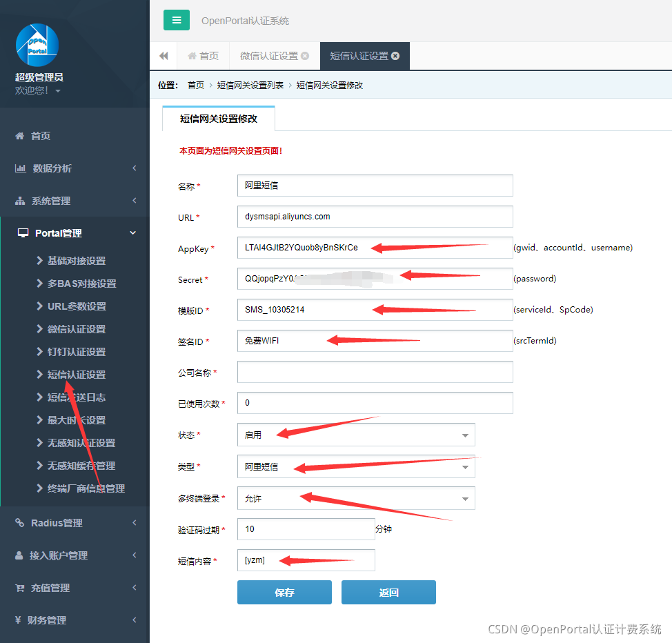The image size is (672, 643).
Task: Open the 多终端登录 dropdown showing 允许
Action: tap(356, 499)
